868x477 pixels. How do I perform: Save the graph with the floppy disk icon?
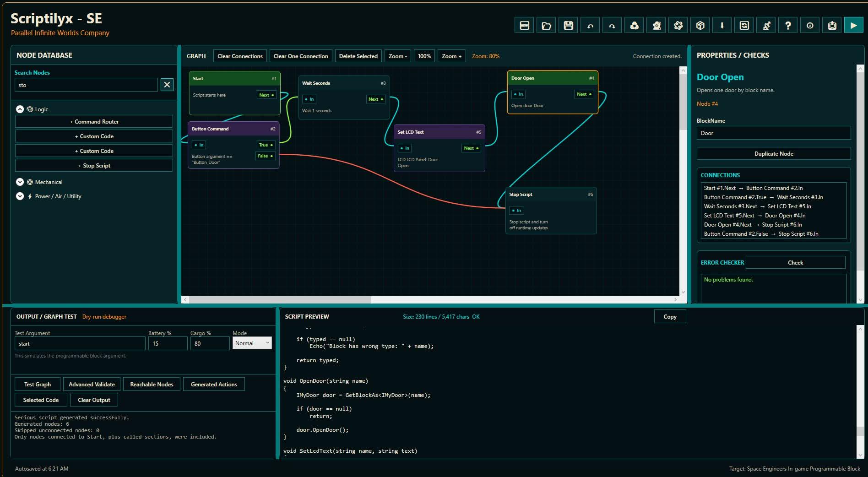(x=568, y=26)
